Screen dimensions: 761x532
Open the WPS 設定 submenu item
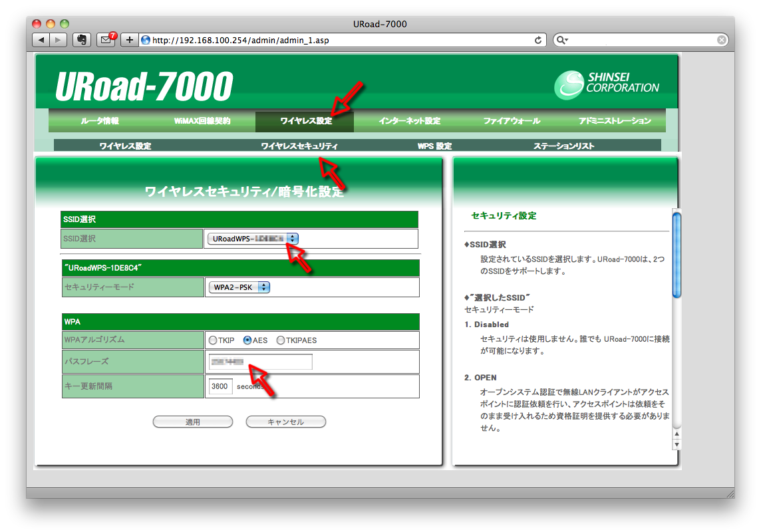[x=434, y=146]
